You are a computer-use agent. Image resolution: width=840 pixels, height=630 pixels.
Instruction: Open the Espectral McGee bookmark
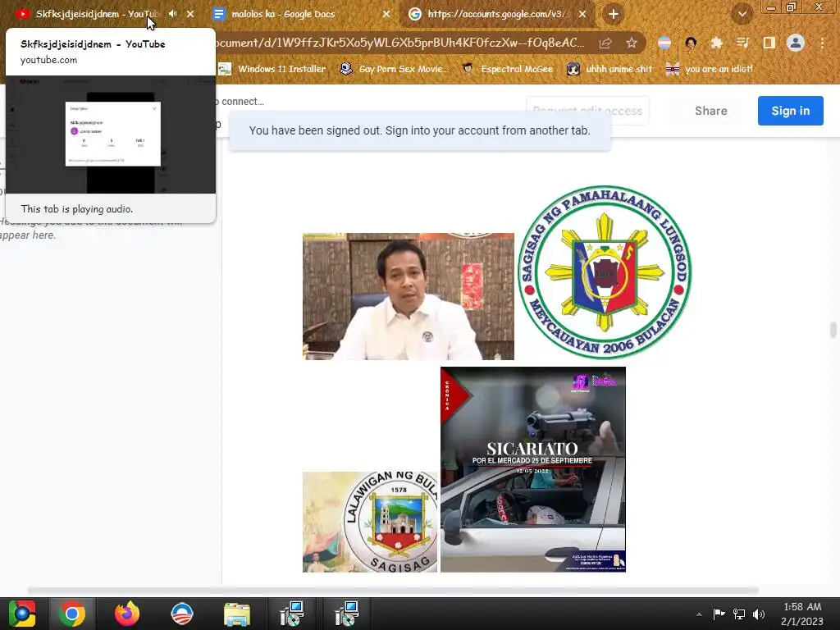pos(507,69)
